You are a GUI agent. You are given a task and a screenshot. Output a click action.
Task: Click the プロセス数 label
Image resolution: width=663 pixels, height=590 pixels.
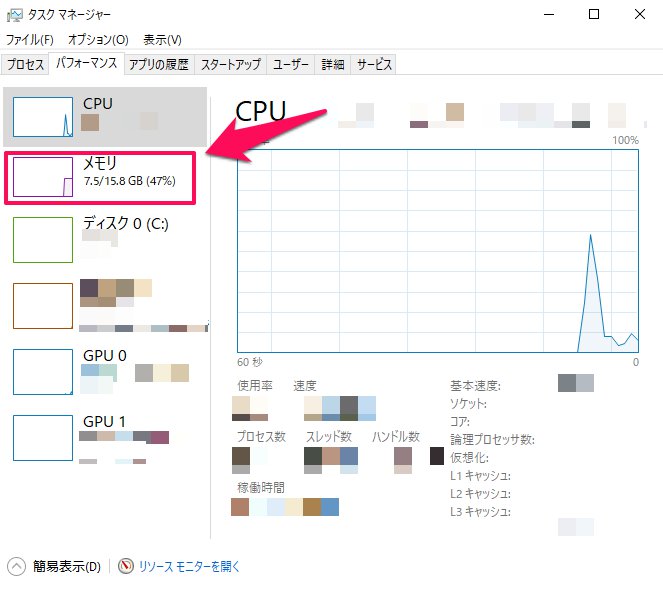tap(261, 436)
